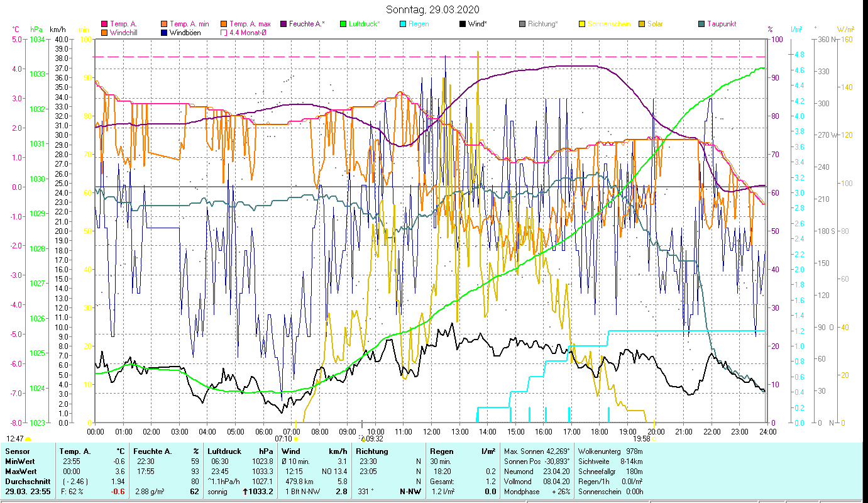Image resolution: width=868 pixels, height=503 pixels.
Task: Click the sun icon next to 12:47
Action: (28, 439)
